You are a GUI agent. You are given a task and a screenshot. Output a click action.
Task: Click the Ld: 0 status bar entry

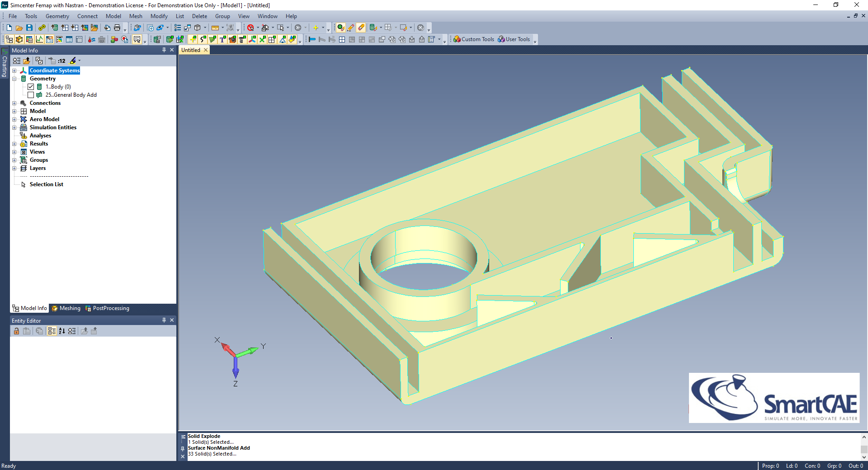(792, 466)
